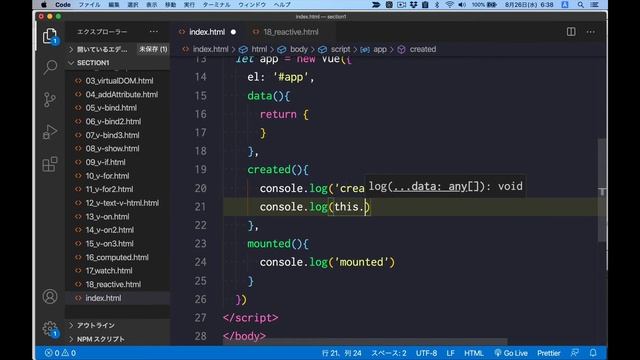Click the volume icon in menu bar
This screenshot has width=640, height=360.
click(x=462, y=5)
